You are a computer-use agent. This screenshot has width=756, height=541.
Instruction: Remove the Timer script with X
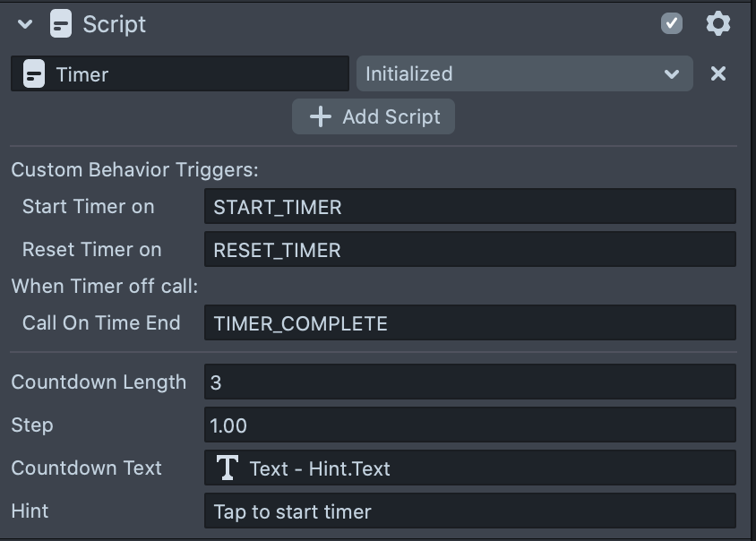717,74
